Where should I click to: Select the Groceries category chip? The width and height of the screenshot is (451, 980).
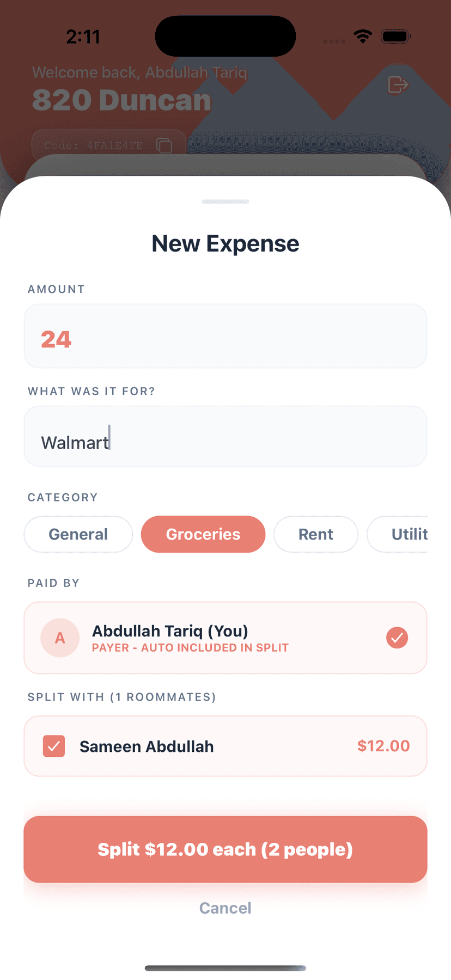click(x=203, y=534)
